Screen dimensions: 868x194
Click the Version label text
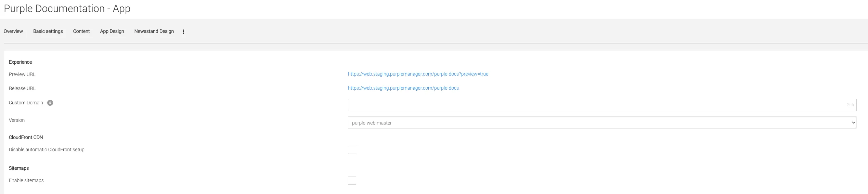tap(17, 120)
